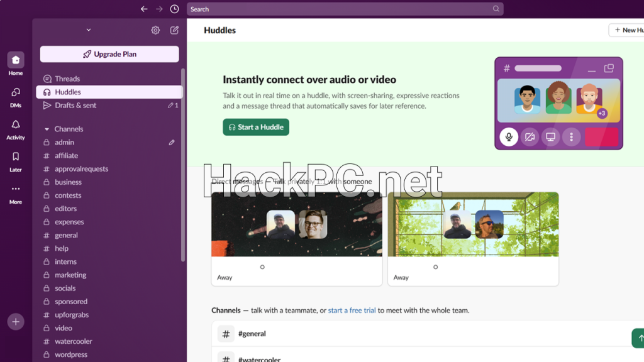This screenshot has width=644, height=362.
Task: Click Start a Huddle
Action: click(x=256, y=127)
